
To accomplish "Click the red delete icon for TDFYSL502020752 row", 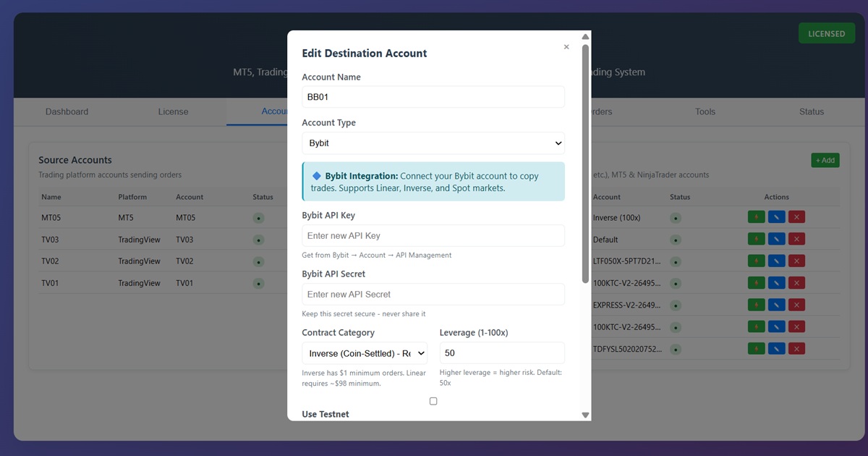I will tap(796, 349).
